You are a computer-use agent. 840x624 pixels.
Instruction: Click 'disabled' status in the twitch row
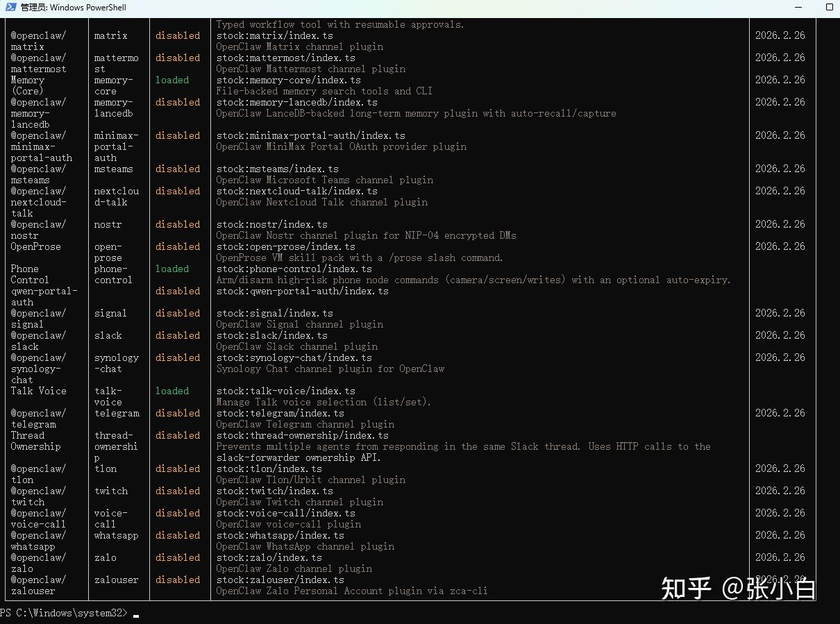pyautogui.click(x=178, y=491)
